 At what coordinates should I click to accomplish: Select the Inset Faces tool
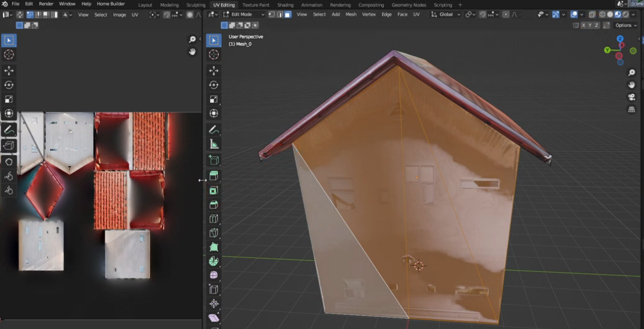pos(214,190)
